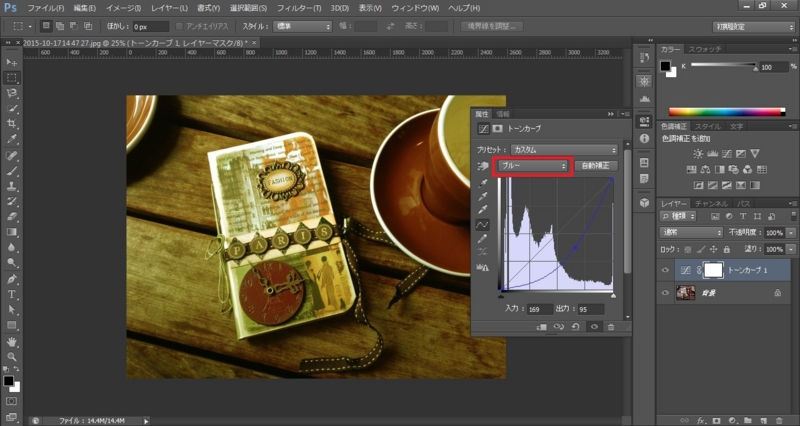
Task: Select the Quick Selection tool
Action: click(x=12, y=108)
